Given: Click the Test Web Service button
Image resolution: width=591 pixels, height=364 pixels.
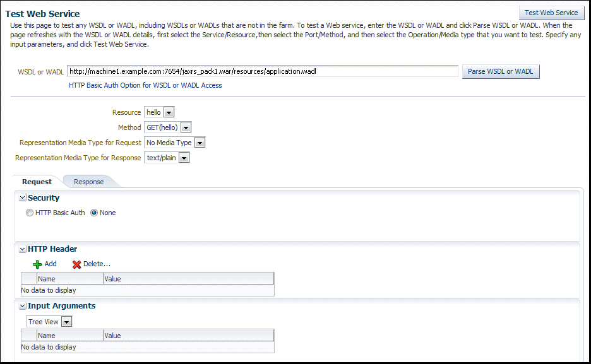Looking at the screenshot, I should [x=551, y=13].
